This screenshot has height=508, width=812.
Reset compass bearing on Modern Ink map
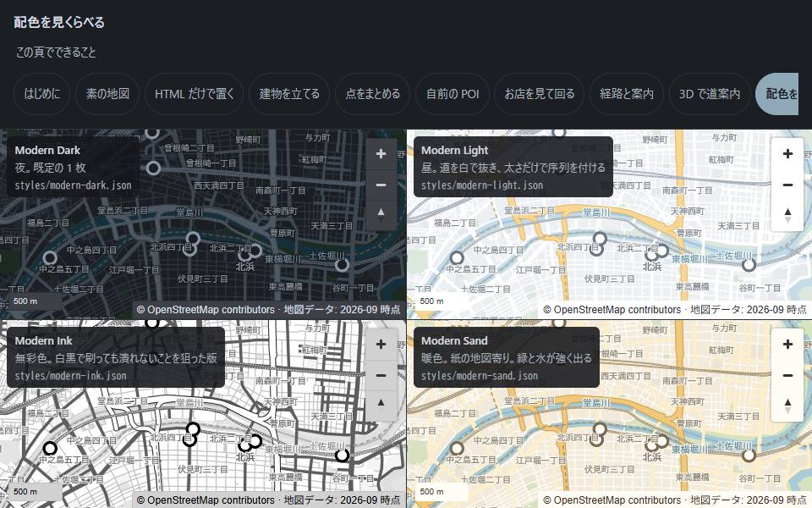pos(381,405)
